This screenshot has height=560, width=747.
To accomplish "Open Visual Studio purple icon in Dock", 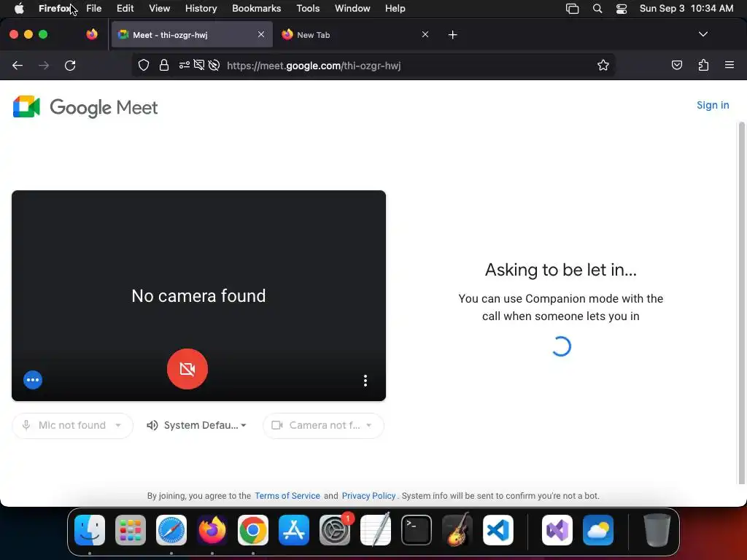I will [x=557, y=530].
